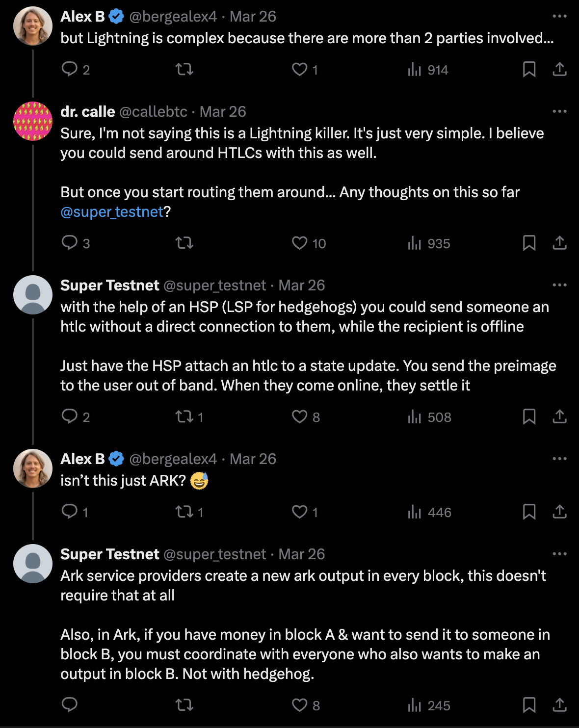Screen dimensions: 579x728
Task: Bookmark the final Ark comparison tweet
Action: pyautogui.click(x=529, y=705)
